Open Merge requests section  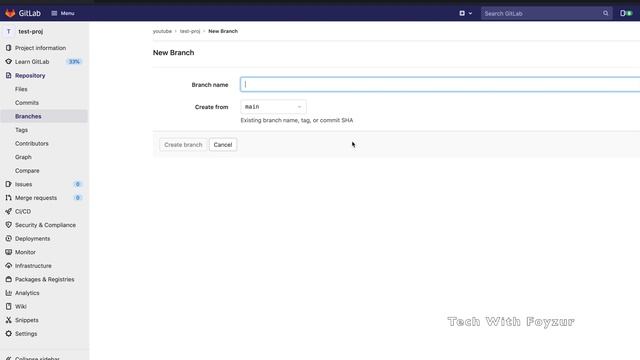click(x=36, y=198)
